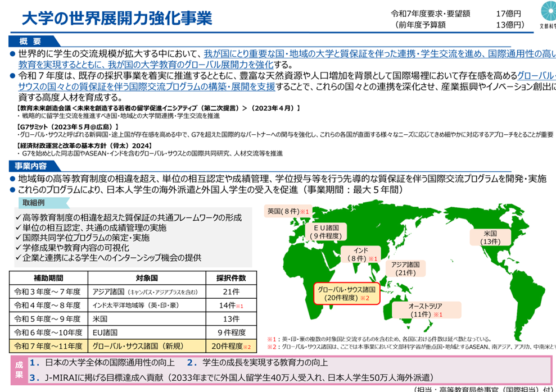556x392 pixels.
Task: Click the outcome "学生の成長を実現する教育力の向上"
Action: [x=265, y=363]
